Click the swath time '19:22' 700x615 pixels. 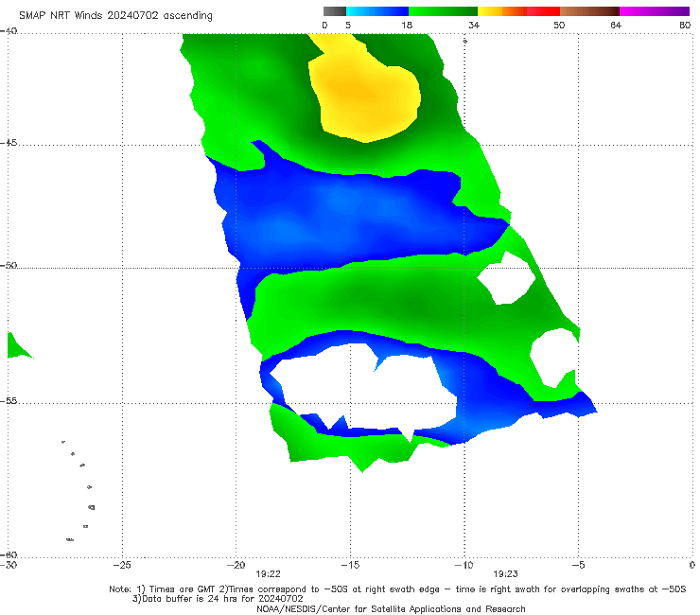268,574
